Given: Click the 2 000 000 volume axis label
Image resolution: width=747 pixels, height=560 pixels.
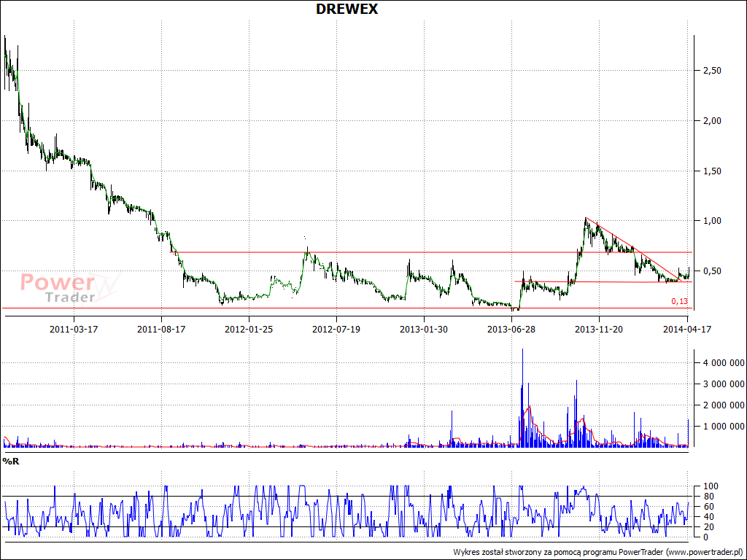Looking at the screenshot, I should [x=724, y=405].
